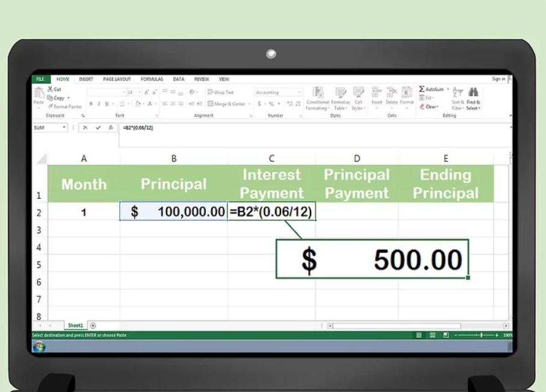
Task: Select row 4 header
Action: (x=39, y=247)
